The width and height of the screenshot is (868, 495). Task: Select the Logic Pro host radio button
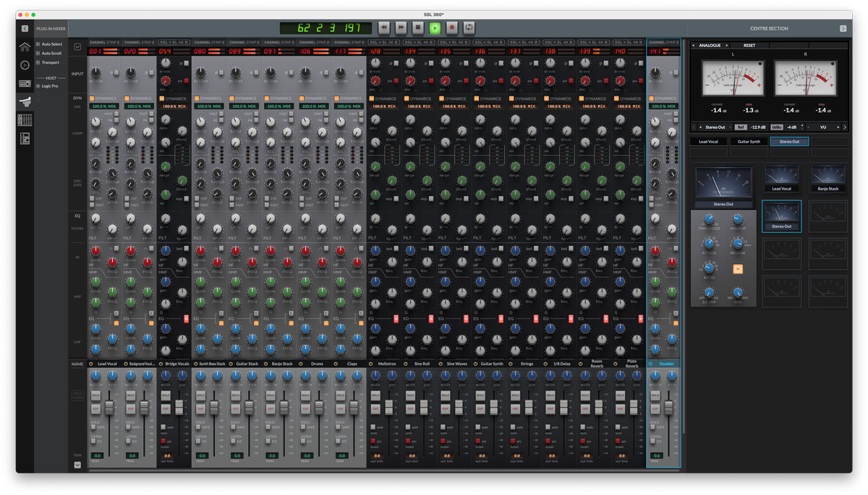point(38,86)
